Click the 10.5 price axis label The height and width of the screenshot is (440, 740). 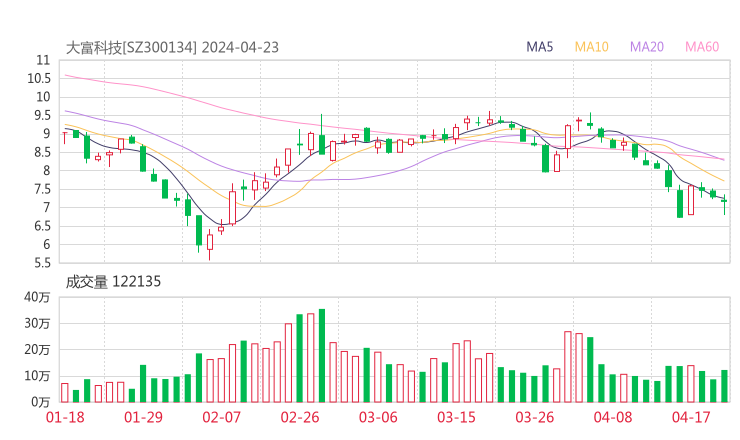pyautogui.click(x=39, y=79)
